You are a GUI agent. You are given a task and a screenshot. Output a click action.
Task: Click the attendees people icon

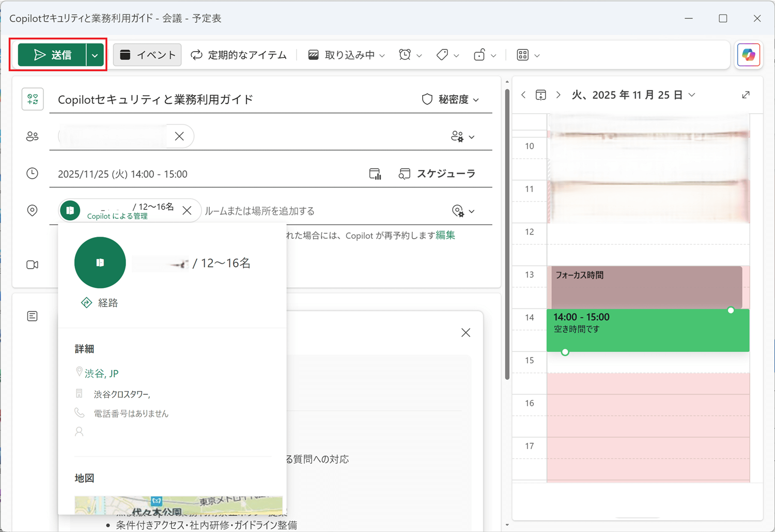pyautogui.click(x=32, y=136)
